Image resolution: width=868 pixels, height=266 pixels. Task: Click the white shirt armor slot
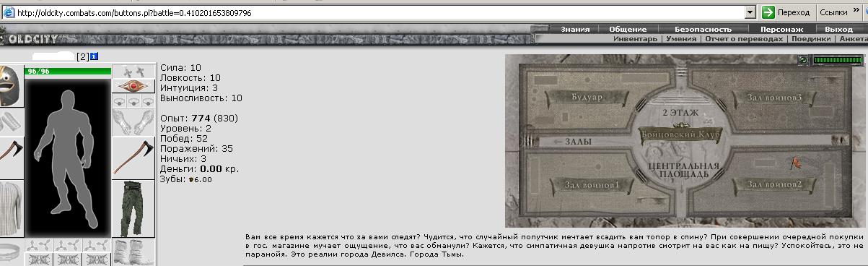pyautogui.click(x=12, y=207)
